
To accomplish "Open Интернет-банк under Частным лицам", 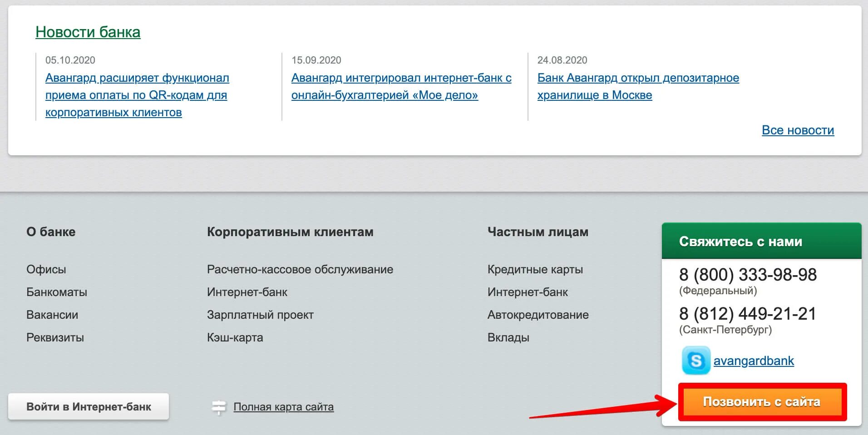I will click(528, 292).
